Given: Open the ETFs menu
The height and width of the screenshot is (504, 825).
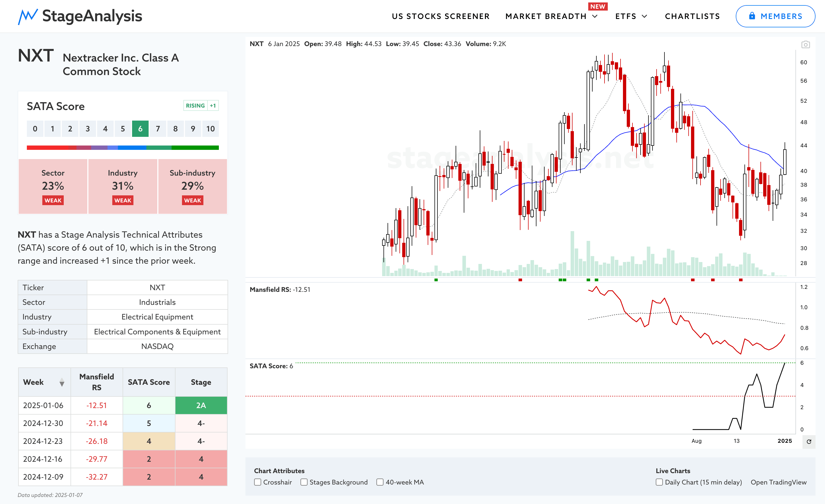Looking at the screenshot, I should pos(626,16).
